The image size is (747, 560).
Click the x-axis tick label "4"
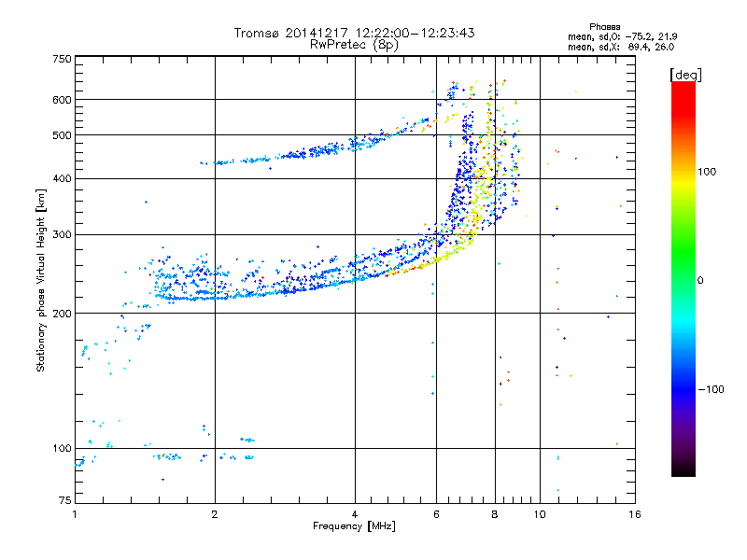(x=355, y=514)
